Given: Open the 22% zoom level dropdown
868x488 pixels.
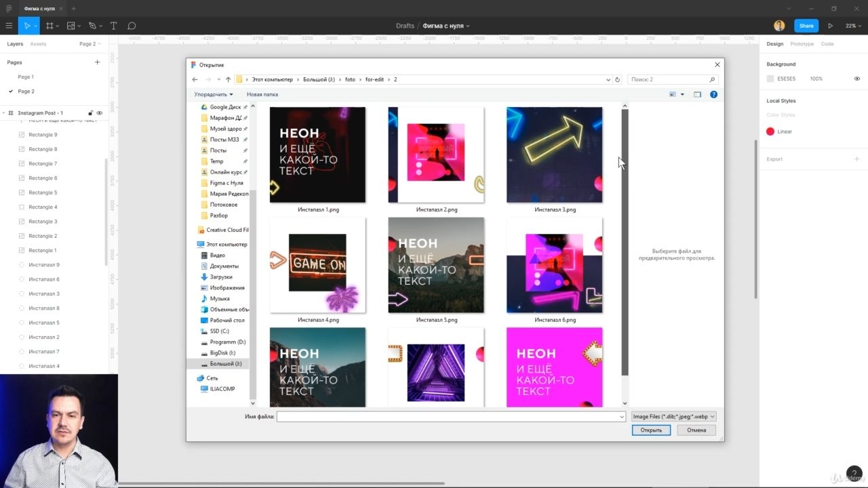Looking at the screenshot, I should (x=852, y=26).
